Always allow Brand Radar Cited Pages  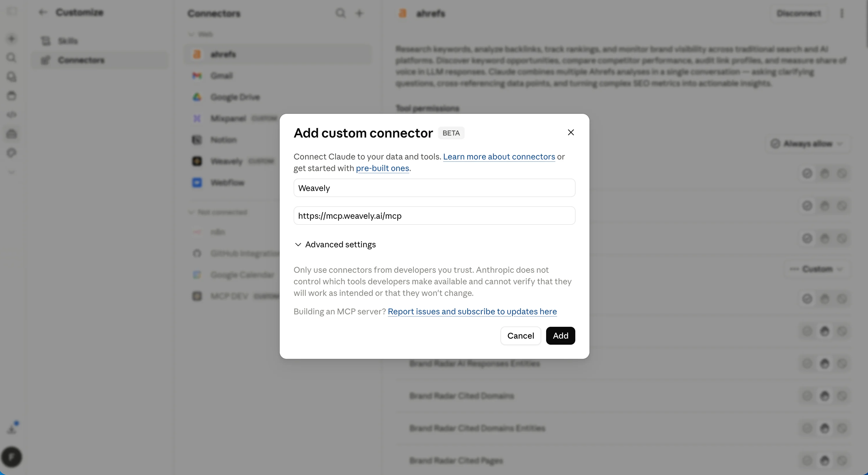807,461
